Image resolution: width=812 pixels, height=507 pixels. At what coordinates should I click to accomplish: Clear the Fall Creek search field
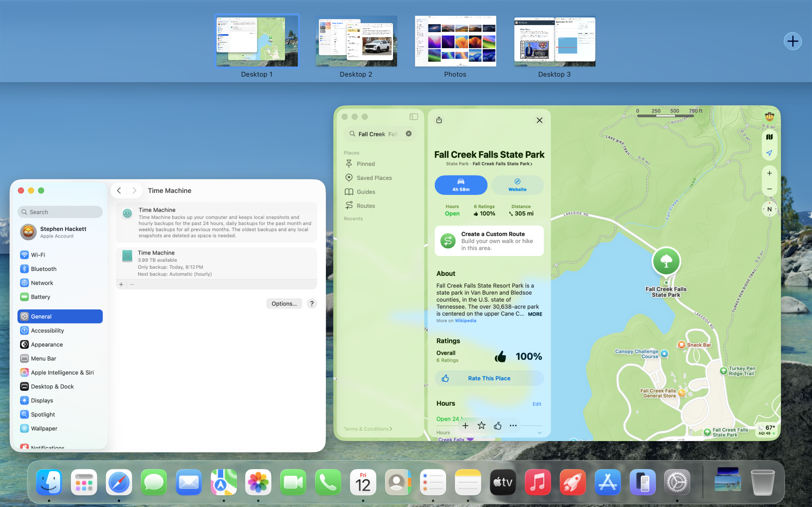tap(408, 133)
